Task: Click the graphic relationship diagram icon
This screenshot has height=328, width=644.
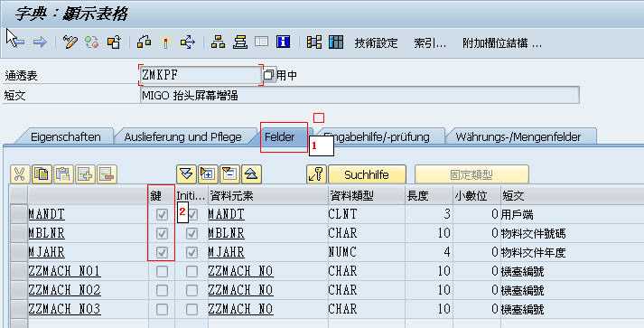Action: click(x=314, y=42)
